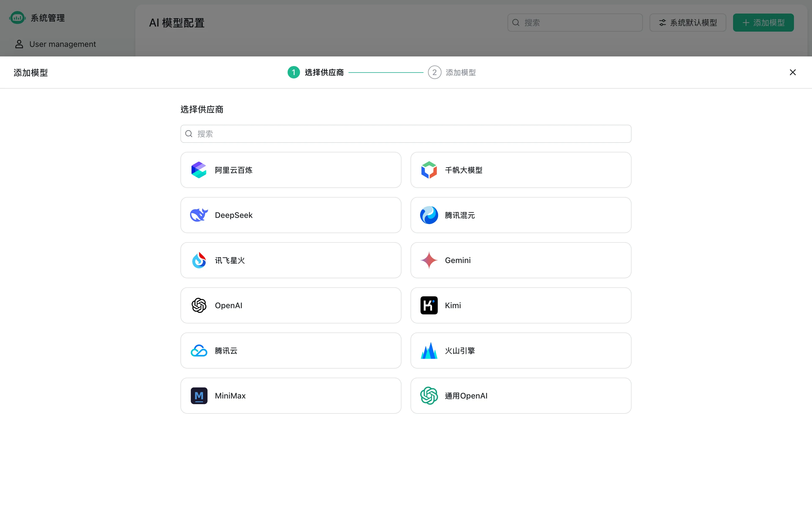Pick the 讯飞星火 provider label
This screenshot has width=812, height=508.
click(230, 260)
